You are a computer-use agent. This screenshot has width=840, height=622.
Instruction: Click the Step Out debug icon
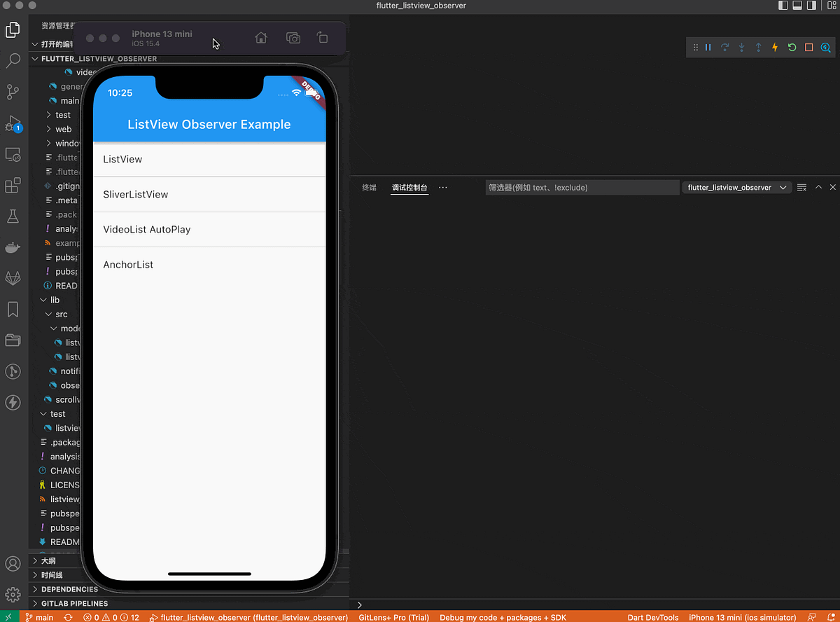pos(758,47)
